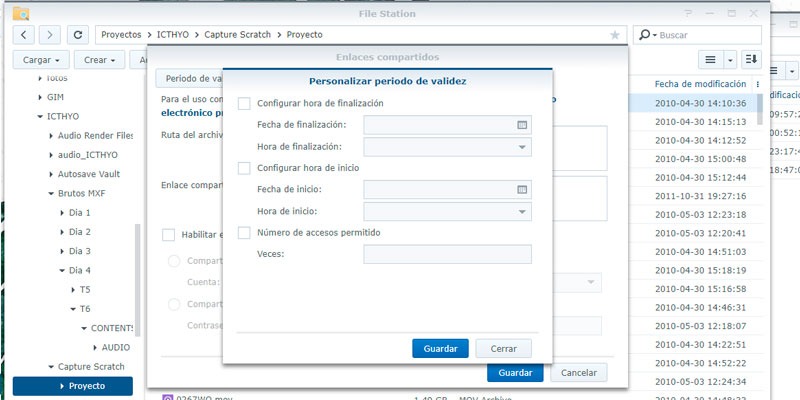Click the Fecha de finalización date field
The width and height of the screenshot is (800, 400).
coord(447,124)
